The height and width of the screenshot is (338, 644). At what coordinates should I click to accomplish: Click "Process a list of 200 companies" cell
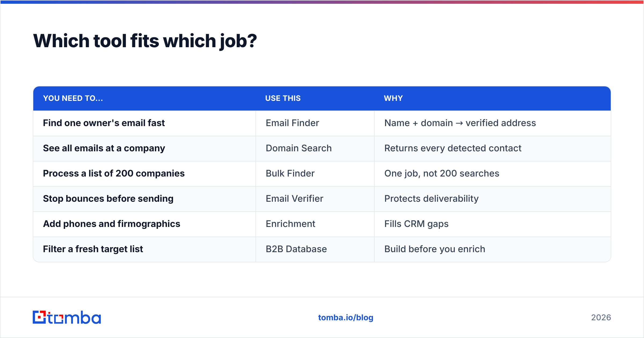(144, 174)
